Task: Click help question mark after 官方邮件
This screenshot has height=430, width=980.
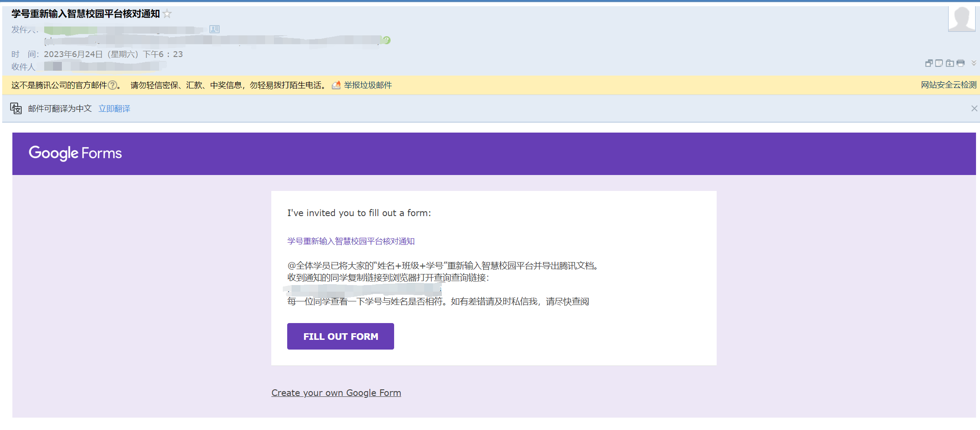Action: pyautogui.click(x=113, y=85)
